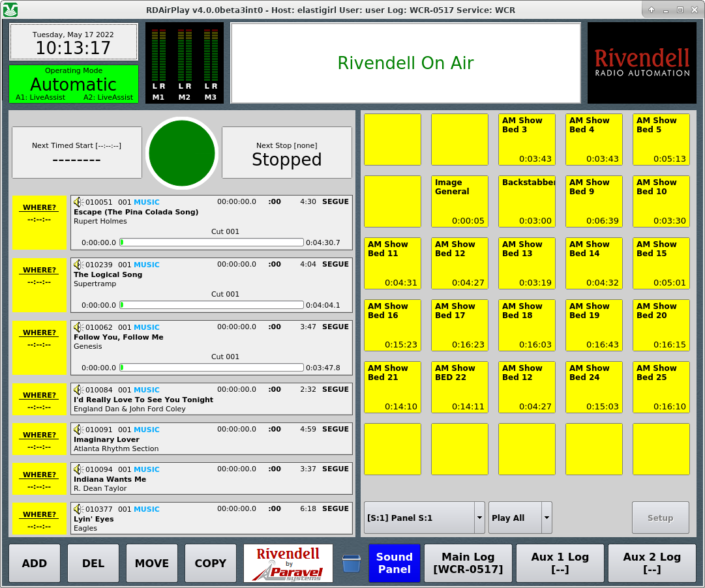Click the speaker icon on the Lyin' Eyes row
Screen dimensions: 705x588
point(78,509)
